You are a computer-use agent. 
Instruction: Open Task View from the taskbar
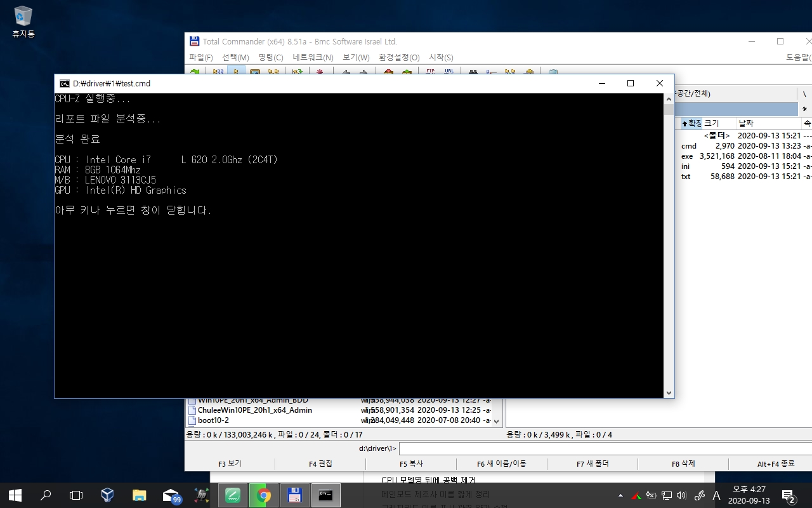76,495
